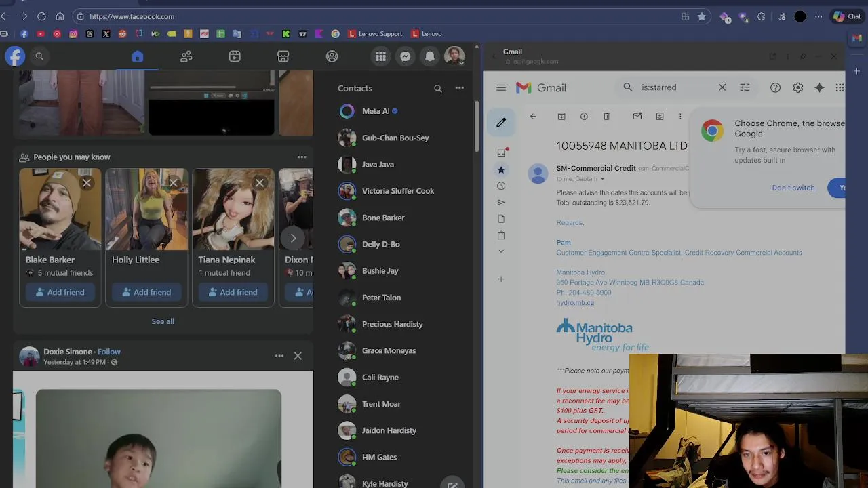
Task: Open Facebook Friends tab
Action: point(186,56)
